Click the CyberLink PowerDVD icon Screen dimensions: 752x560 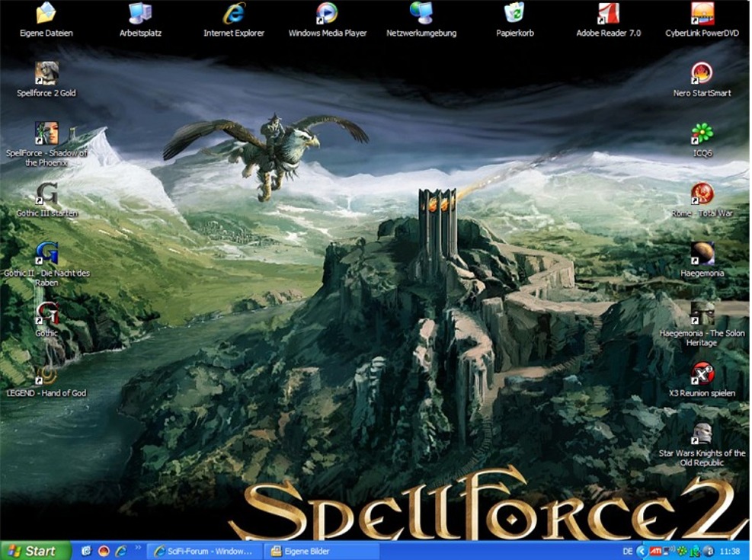click(702, 13)
